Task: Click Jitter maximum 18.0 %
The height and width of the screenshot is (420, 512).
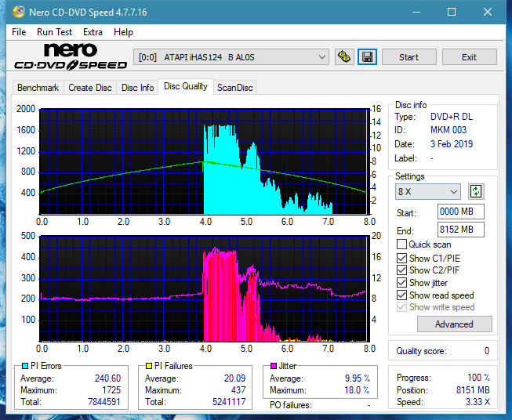Action: coord(358,390)
